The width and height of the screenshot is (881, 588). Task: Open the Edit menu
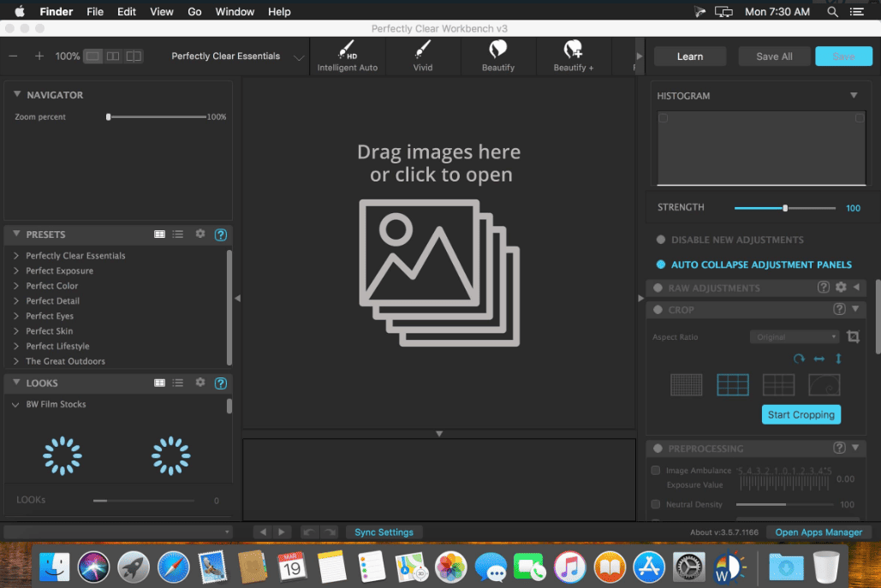pyautogui.click(x=127, y=11)
